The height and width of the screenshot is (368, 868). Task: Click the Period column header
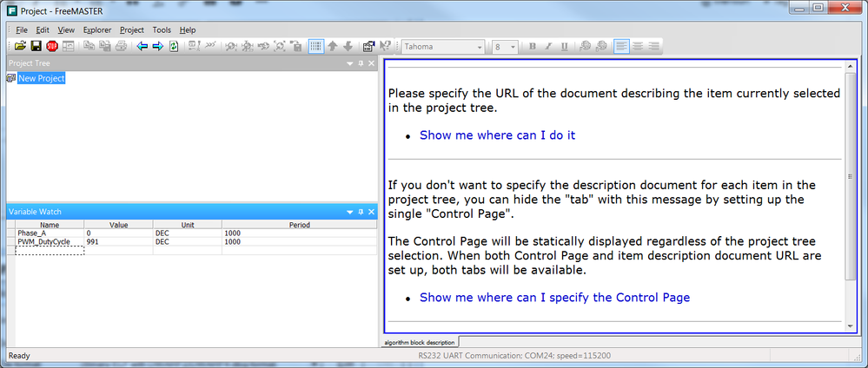pyautogui.click(x=300, y=225)
